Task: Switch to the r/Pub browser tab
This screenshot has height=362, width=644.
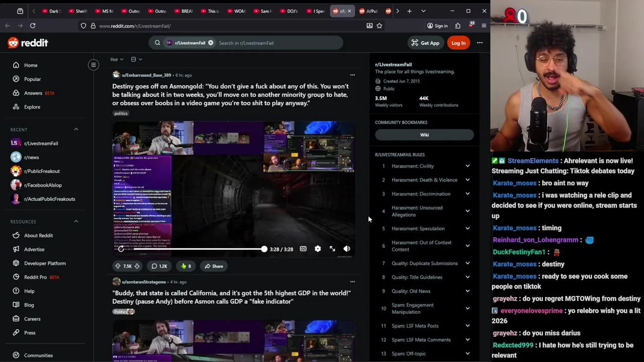Action: (x=368, y=11)
